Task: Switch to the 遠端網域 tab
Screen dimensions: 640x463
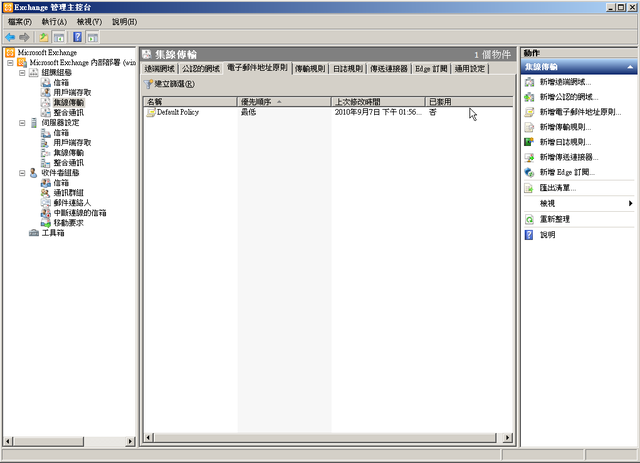Action: [x=160, y=69]
